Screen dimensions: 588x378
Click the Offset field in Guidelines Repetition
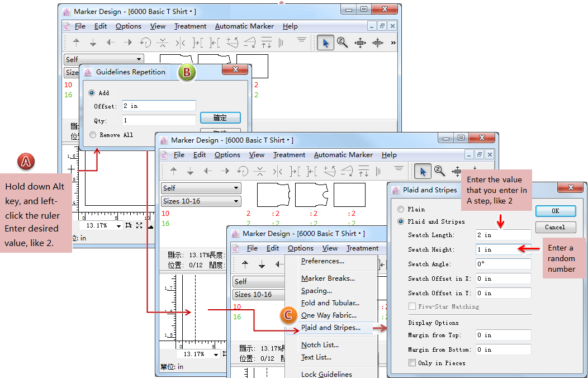pos(159,106)
